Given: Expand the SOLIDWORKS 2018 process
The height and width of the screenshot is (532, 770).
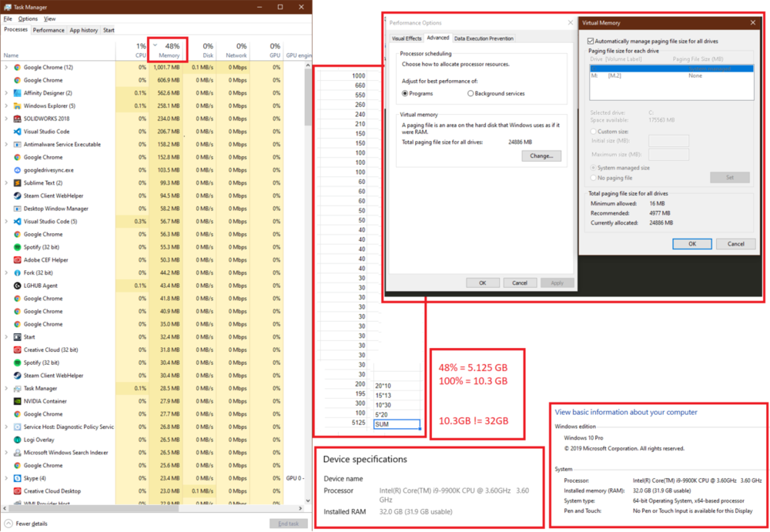Looking at the screenshot, I should [x=6, y=119].
